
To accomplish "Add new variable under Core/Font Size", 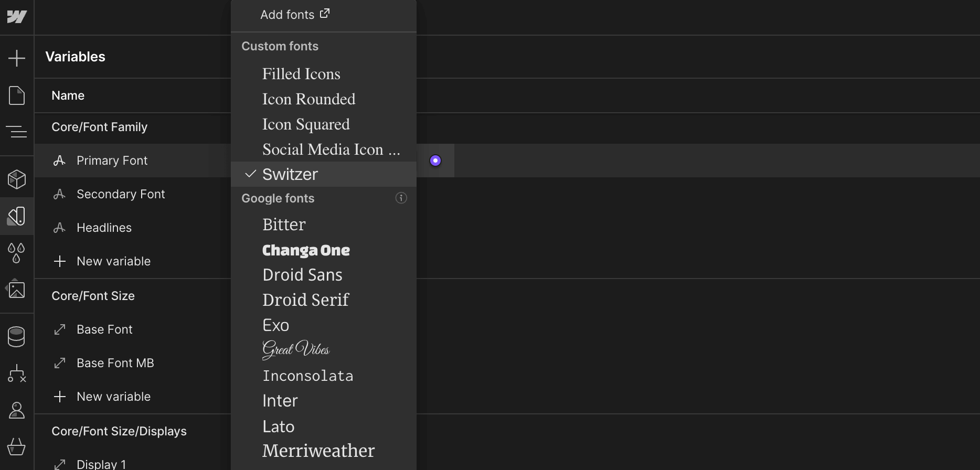I will click(103, 397).
